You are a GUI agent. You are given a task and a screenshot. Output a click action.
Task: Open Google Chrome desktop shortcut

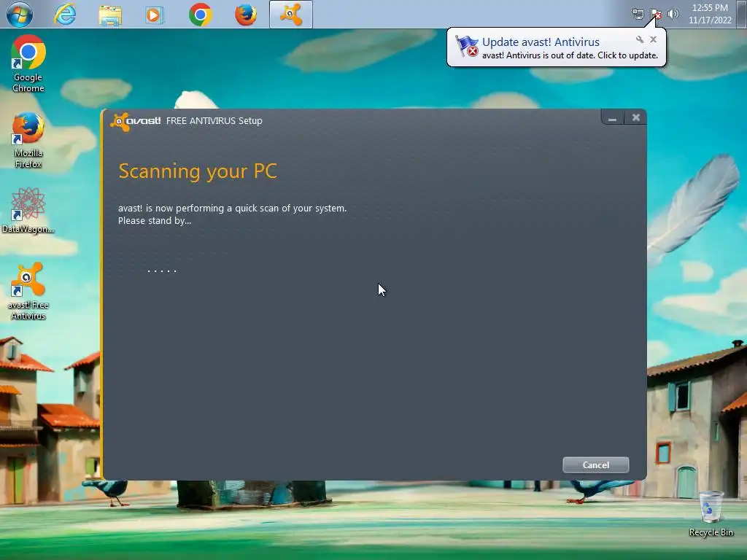point(28,63)
